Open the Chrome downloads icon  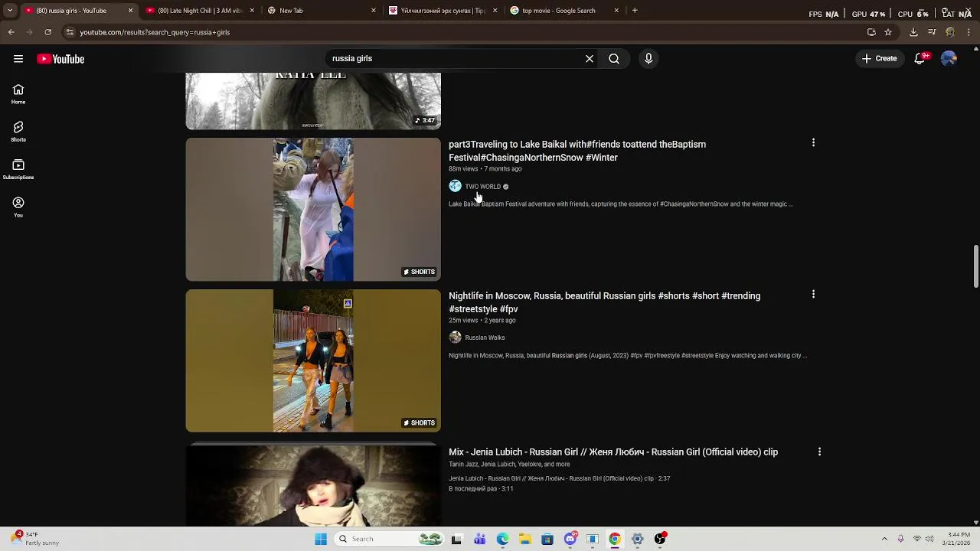(x=913, y=32)
